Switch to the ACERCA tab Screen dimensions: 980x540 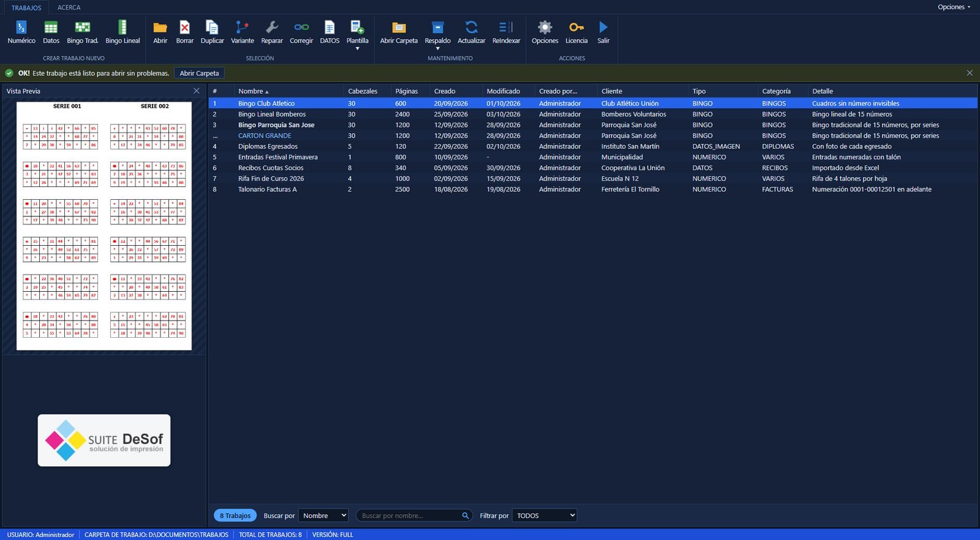[69, 7]
